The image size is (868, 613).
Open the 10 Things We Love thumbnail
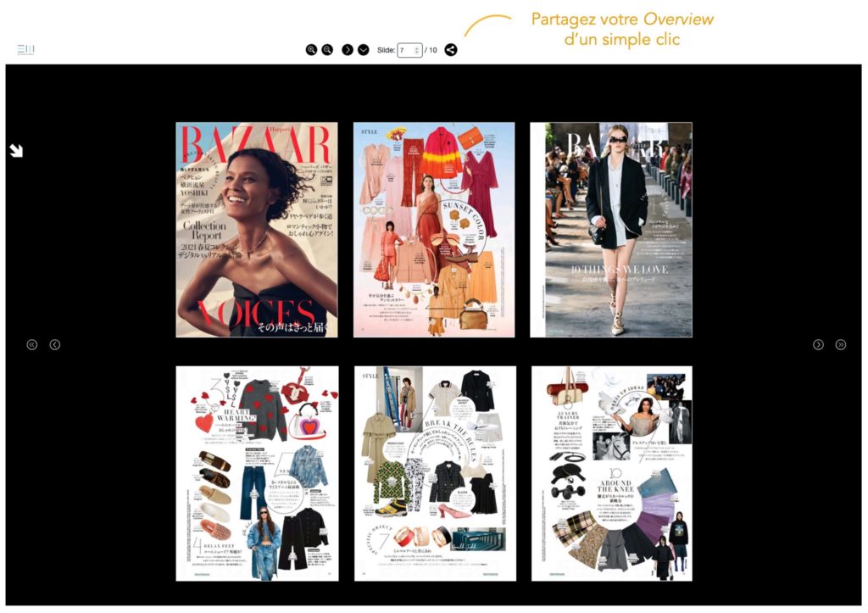click(611, 230)
